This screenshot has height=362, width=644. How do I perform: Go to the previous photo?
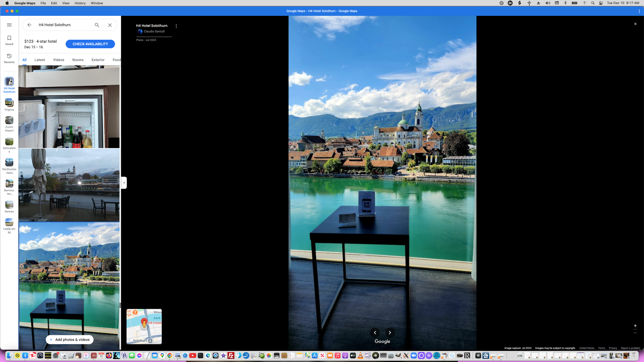[375, 333]
